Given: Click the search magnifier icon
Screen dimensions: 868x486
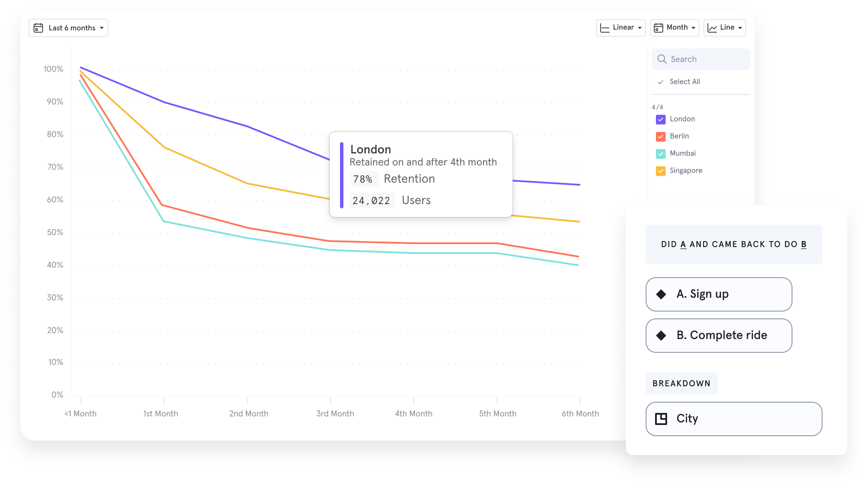Looking at the screenshot, I should click(x=662, y=59).
